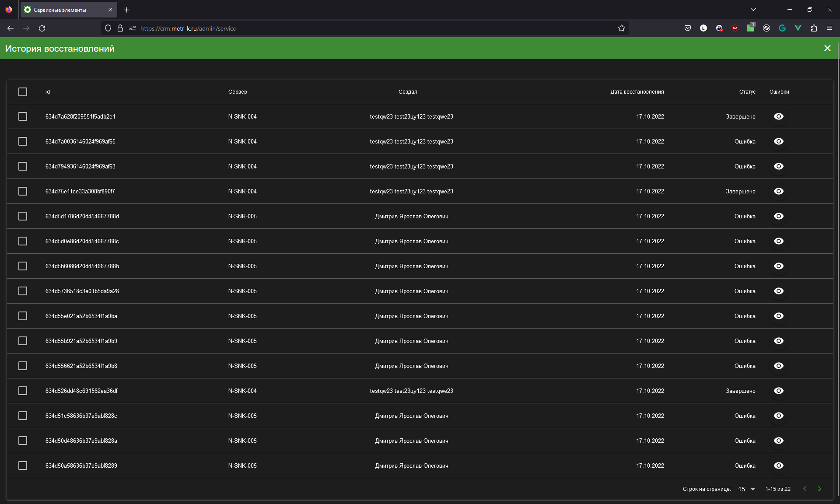The width and height of the screenshot is (840, 504).
Task: Open tracking protection shield panel
Action: tap(108, 28)
